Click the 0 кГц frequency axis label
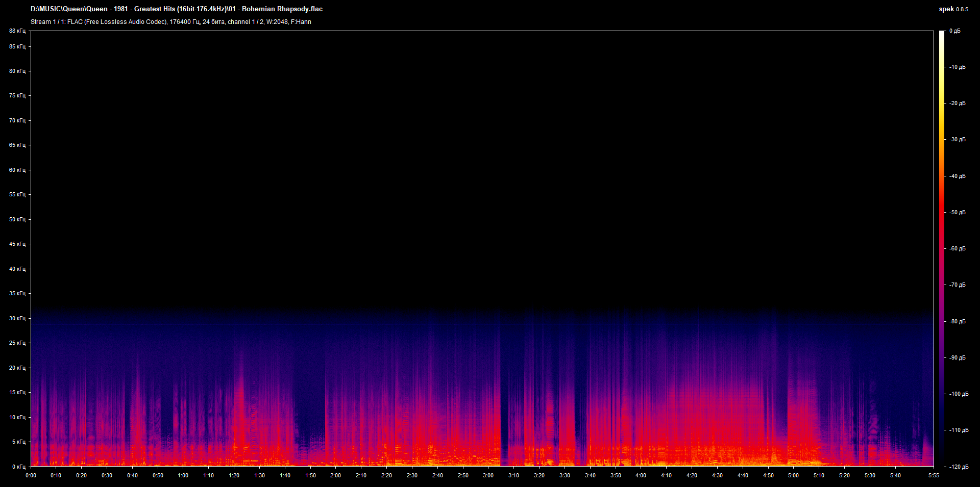The height and width of the screenshot is (487, 980). (19, 467)
